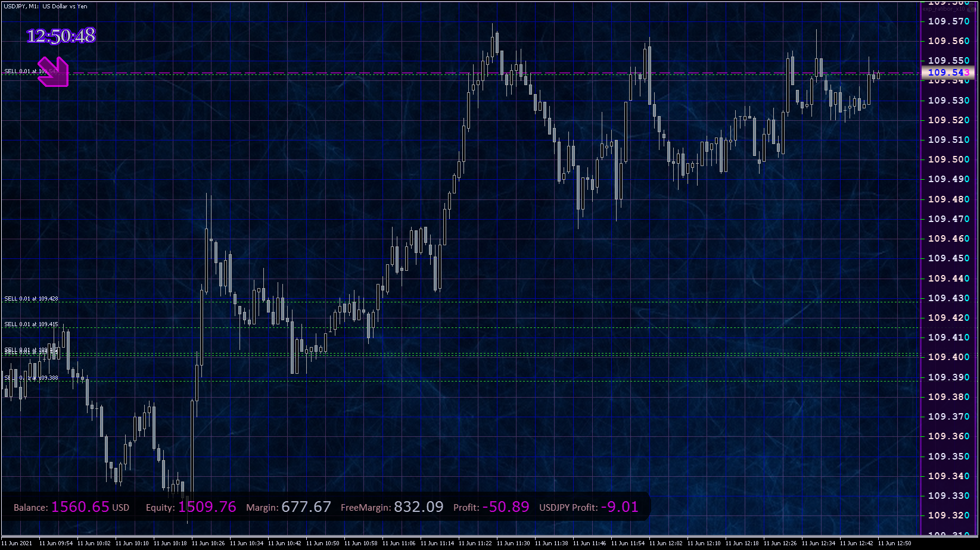Click the 109.520 price axis label

949,120
